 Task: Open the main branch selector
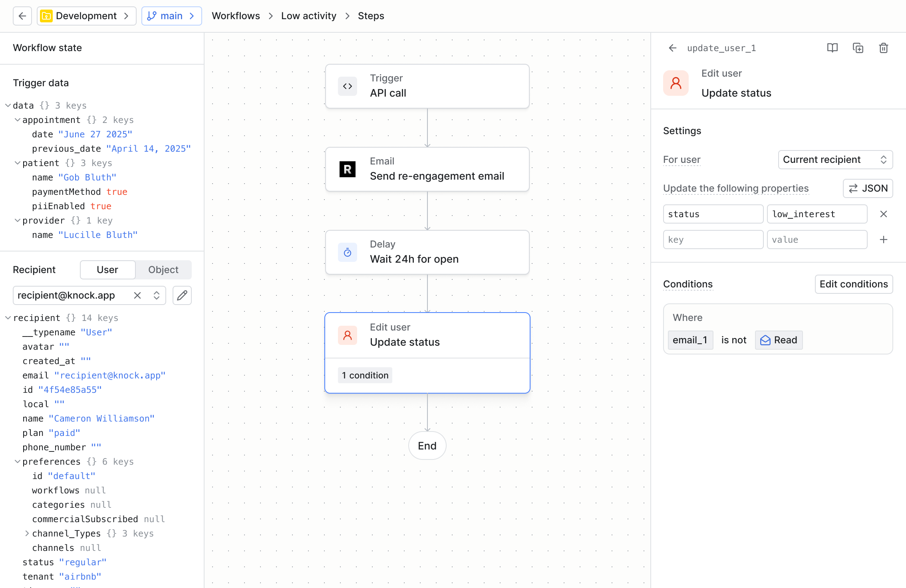(171, 16)
